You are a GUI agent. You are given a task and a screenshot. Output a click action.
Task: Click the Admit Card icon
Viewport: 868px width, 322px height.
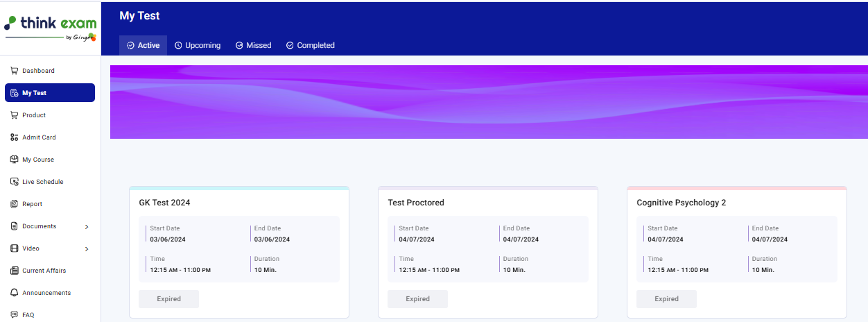click(x=15, y=137)
